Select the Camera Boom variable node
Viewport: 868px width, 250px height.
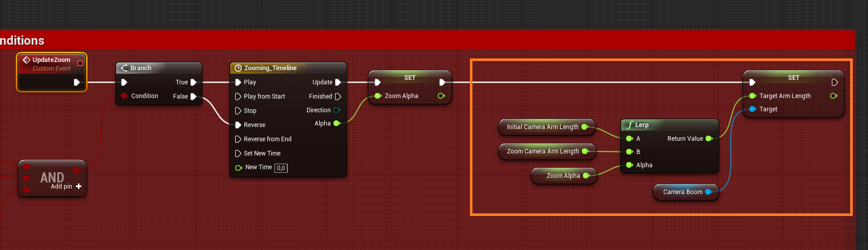[x=682, y=192]
